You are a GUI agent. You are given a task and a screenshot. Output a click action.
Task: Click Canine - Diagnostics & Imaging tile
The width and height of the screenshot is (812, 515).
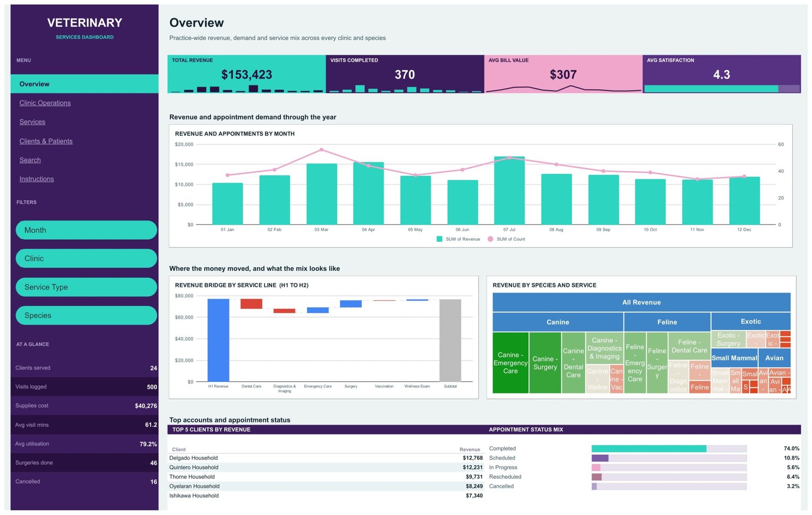pyautogui.click(x=604, y=348)
